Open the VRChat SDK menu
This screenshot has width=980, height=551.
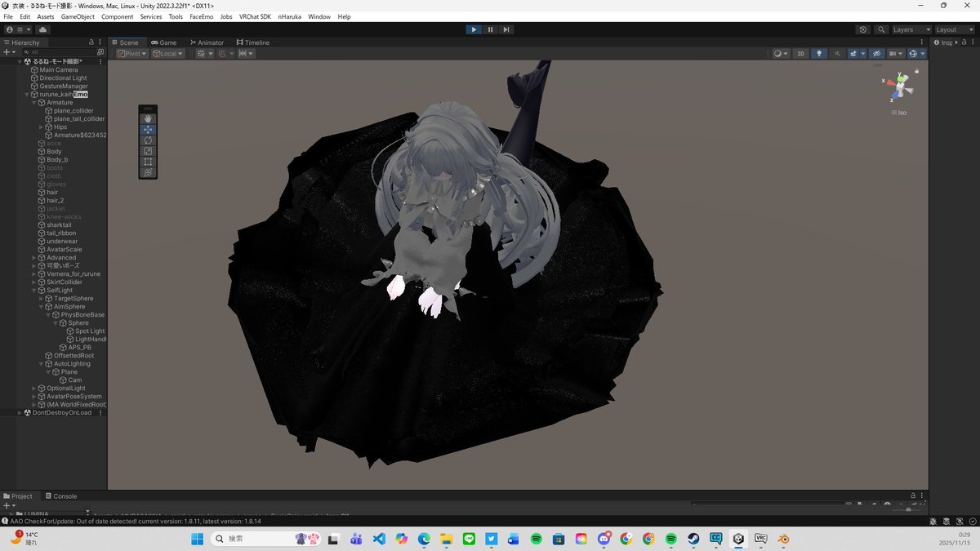(x=255, y=16)
